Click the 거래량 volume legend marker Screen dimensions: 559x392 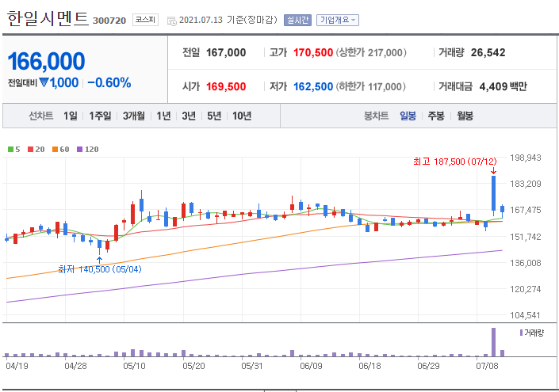[521, 333]
